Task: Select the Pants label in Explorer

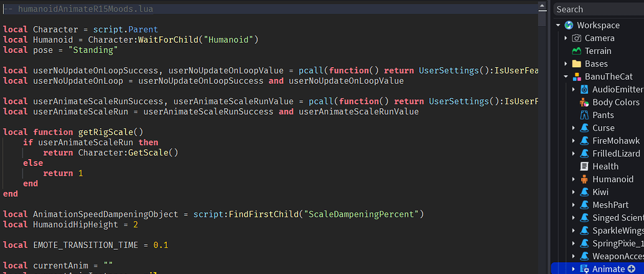Action: tap(604, 115)
